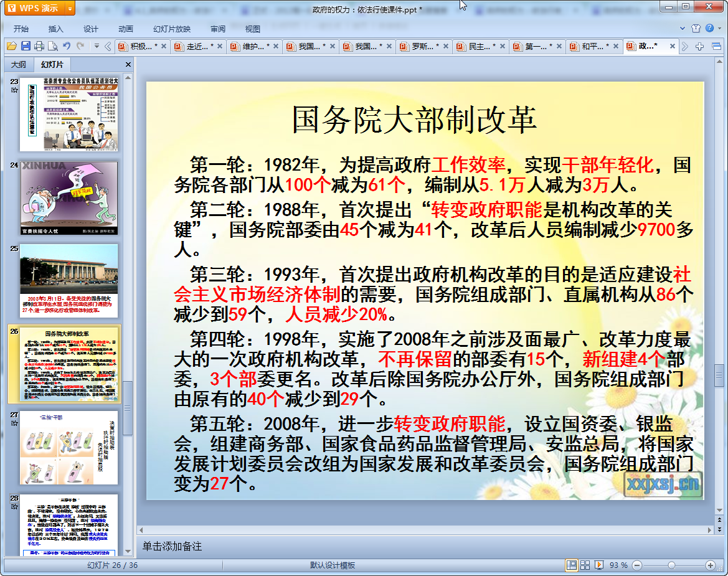Click the window list icon beside tabs
The height and width of the screenshot is (576, 728).
pyautogui.click(x=716, y=47)
